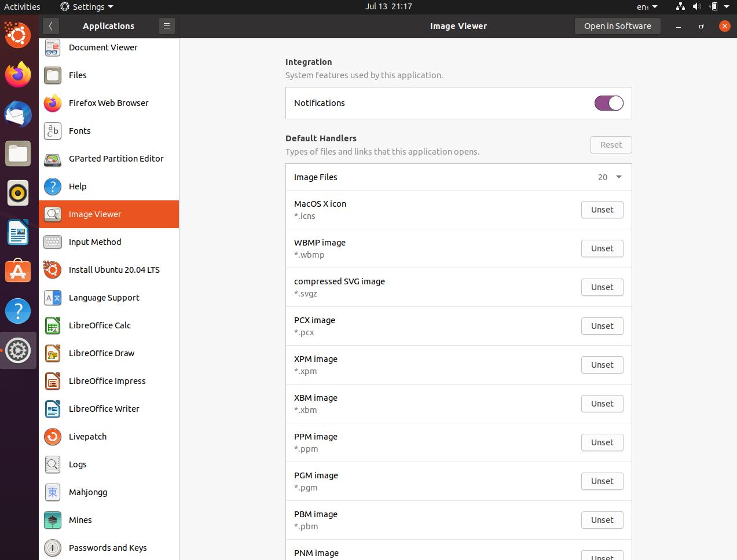Unset the MacOS X icon handler
Screen dimensions: 737x560
click(602, 210)
